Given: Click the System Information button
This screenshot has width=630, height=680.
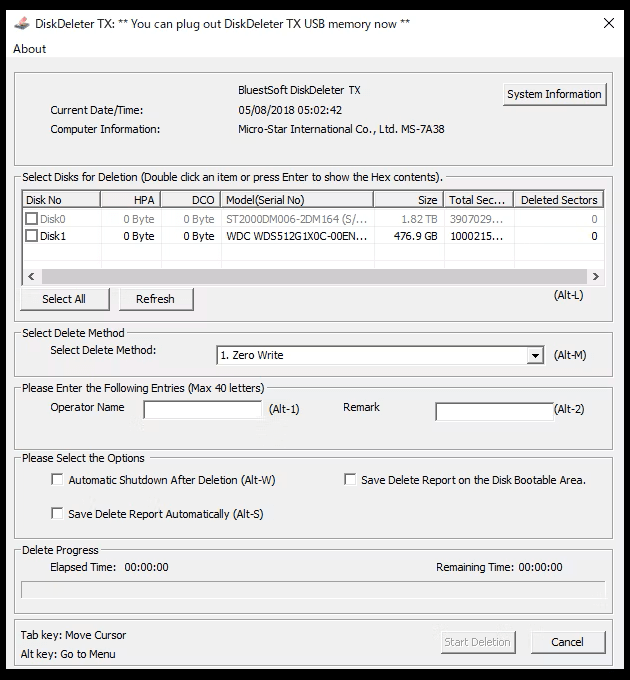Looking at the screenshot, I should pos(554,94).
